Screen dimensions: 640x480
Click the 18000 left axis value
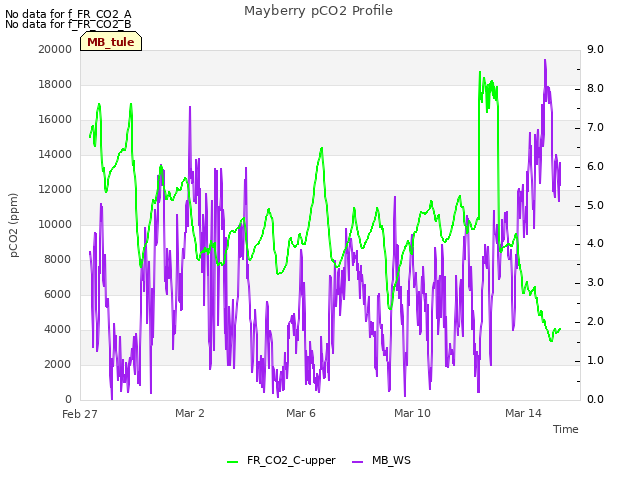55,84
